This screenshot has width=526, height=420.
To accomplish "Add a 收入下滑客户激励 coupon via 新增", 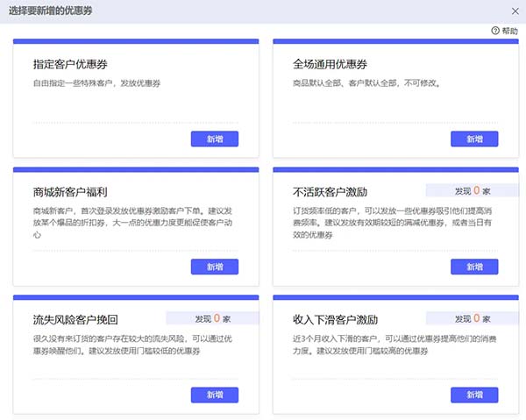I will point(474,395).
